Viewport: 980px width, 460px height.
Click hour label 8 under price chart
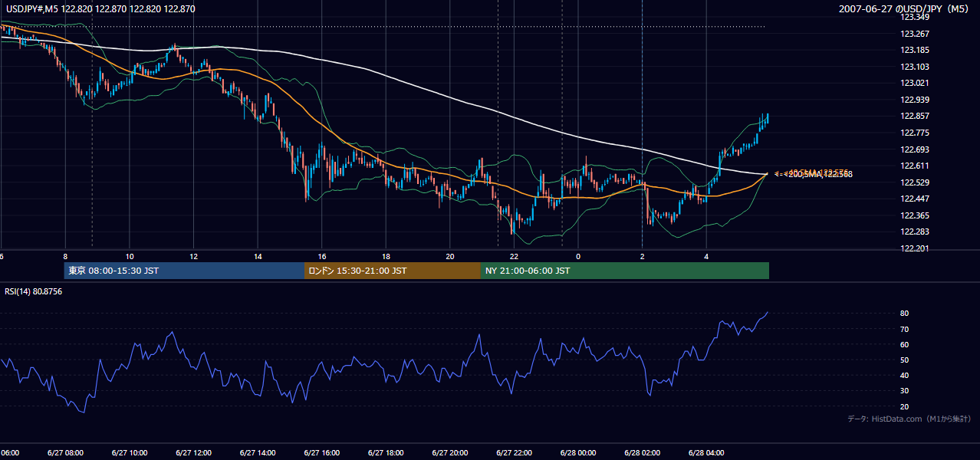(x=65, y=256)
